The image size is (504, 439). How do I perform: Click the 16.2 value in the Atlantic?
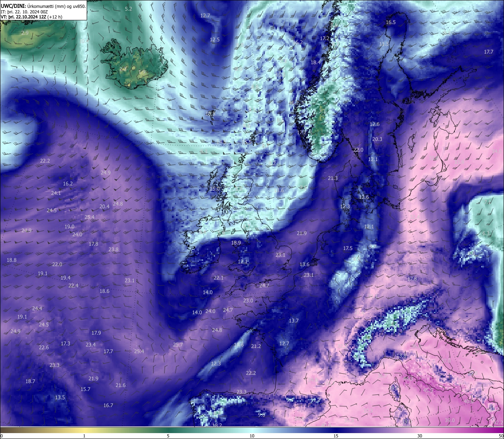pos(68,183)
